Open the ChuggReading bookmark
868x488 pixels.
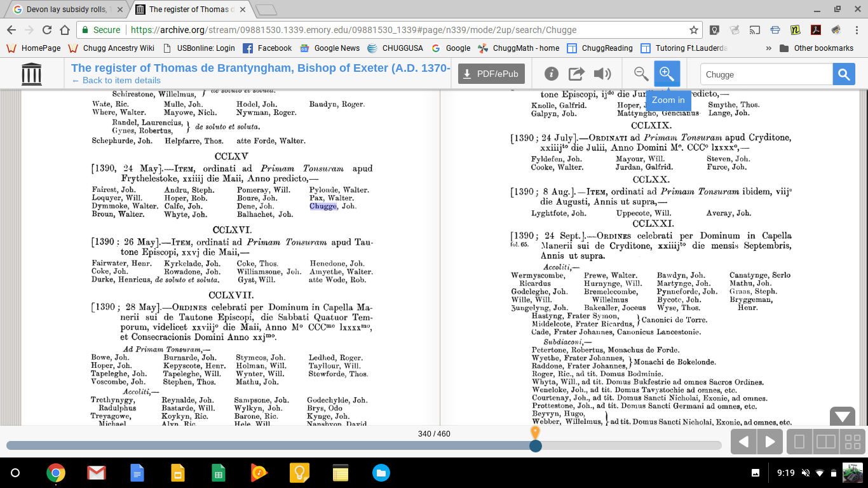pyautogui.click(x=600, y=48)
